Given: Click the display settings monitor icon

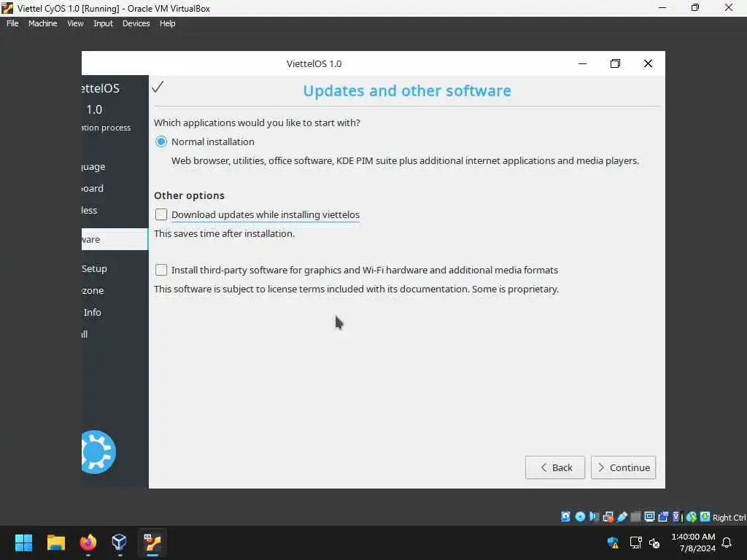Looking at the screenshot, I should pos(649,517).
